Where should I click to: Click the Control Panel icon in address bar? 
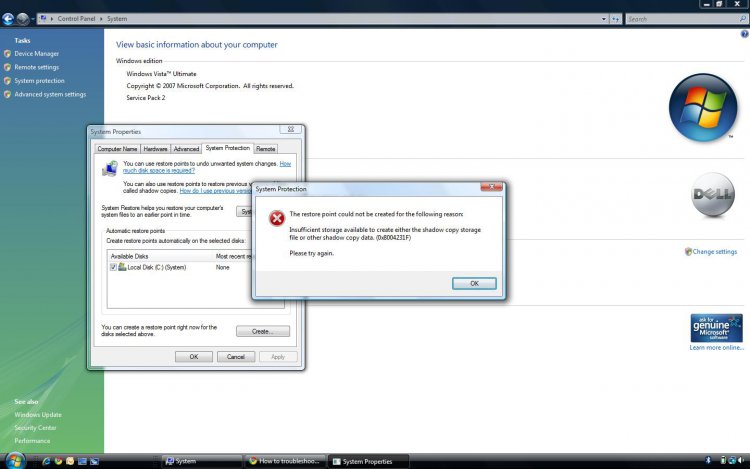click(44, 19)
